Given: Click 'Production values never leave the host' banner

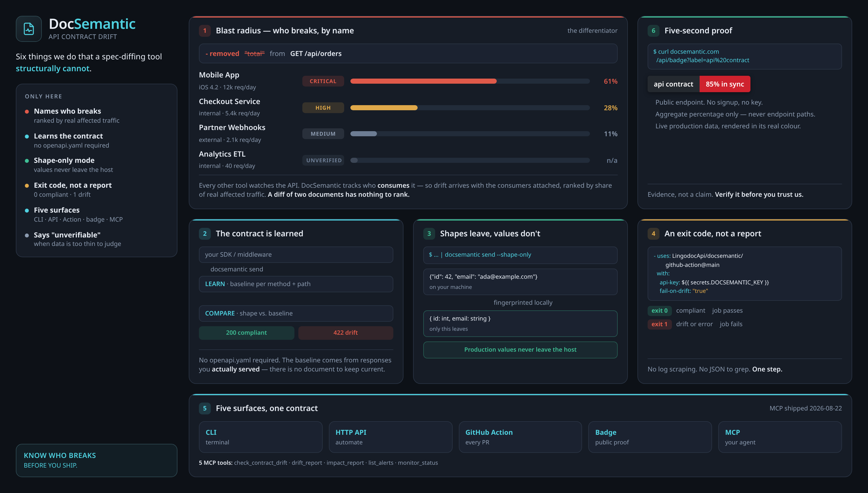Looking at the screenshot, I should (520, 349).
